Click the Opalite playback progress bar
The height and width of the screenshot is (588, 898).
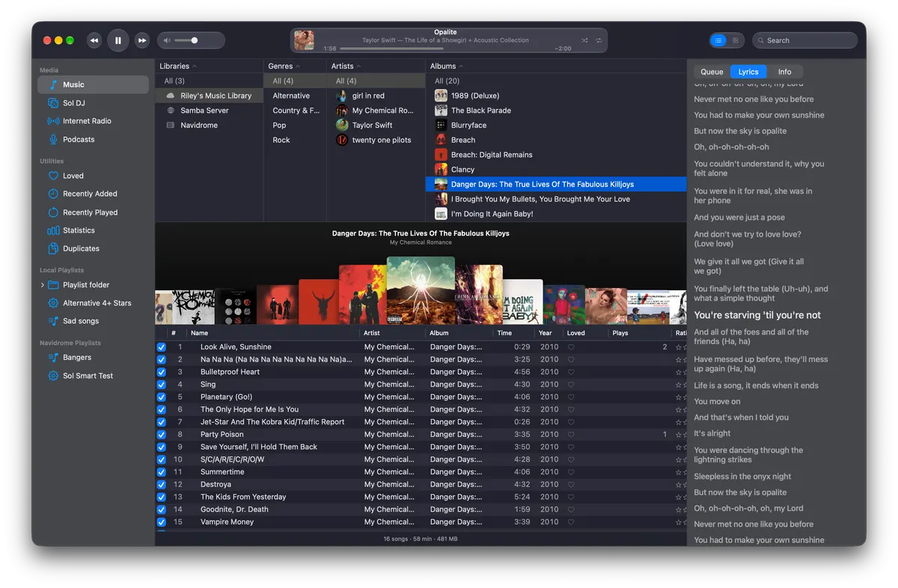[445, 49]
